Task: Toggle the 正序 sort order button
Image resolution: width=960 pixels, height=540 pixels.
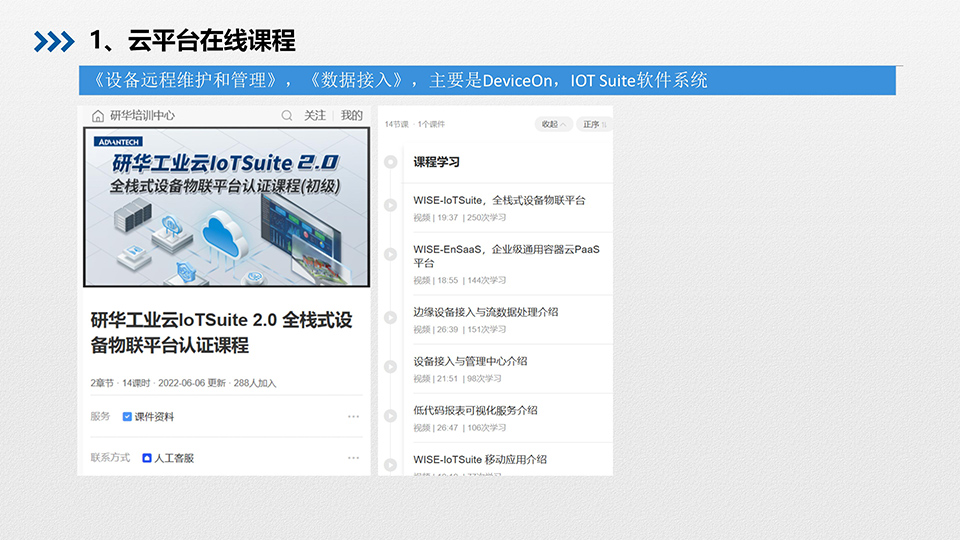Action: pos(594,124)
